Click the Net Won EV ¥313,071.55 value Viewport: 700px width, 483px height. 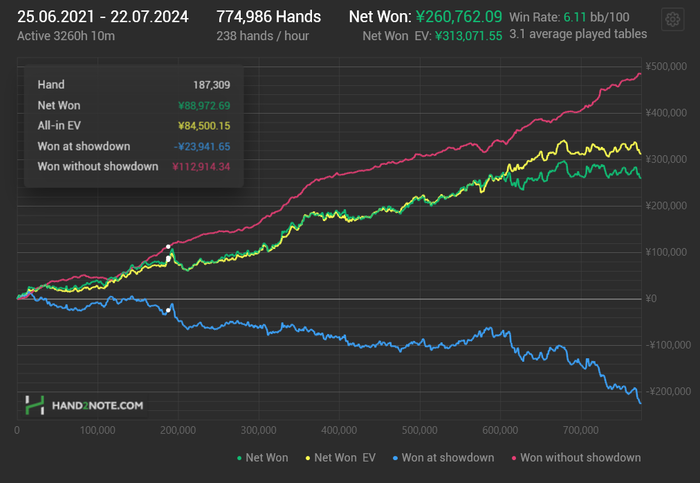pyautogui.click(x=469, y=36)
